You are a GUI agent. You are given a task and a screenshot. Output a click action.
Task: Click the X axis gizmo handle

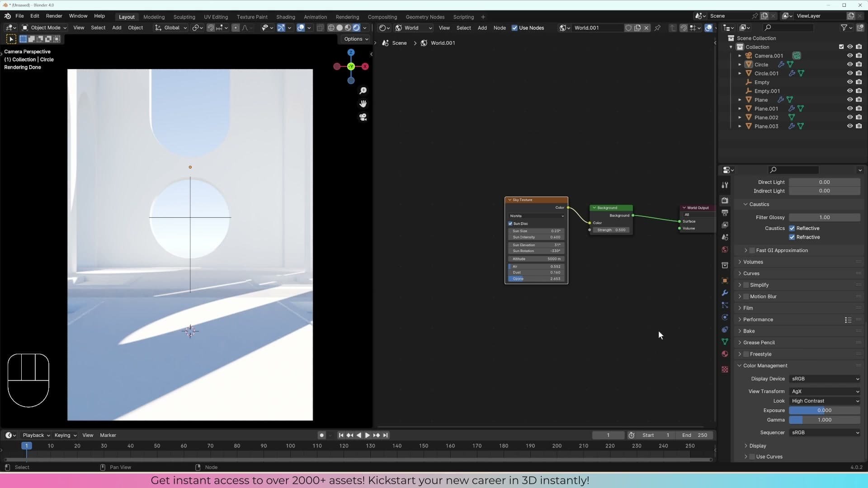pos(365,66)
